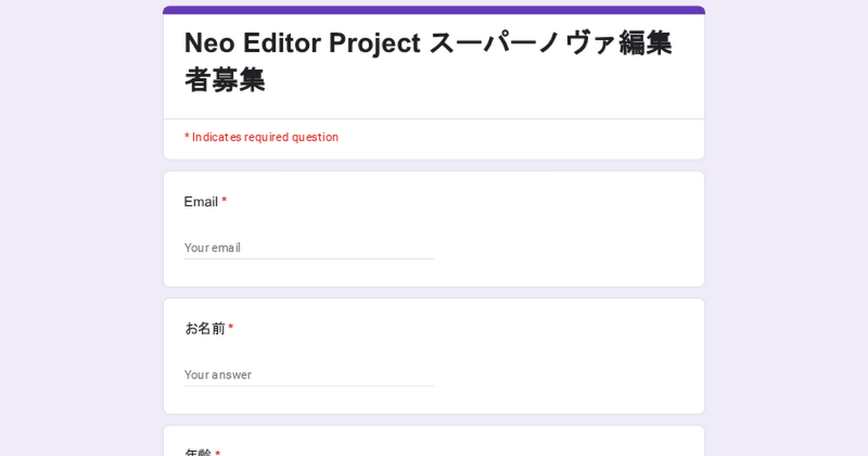Focus the "Your answer" field under お名前
Screen dimensions: 868x456
point(308,375)
